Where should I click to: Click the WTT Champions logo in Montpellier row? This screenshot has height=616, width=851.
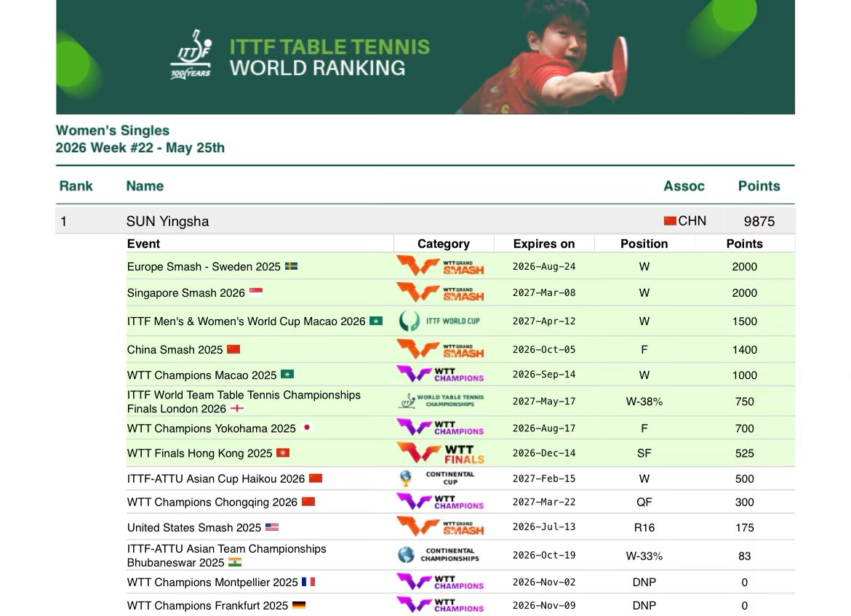[440, 583]
